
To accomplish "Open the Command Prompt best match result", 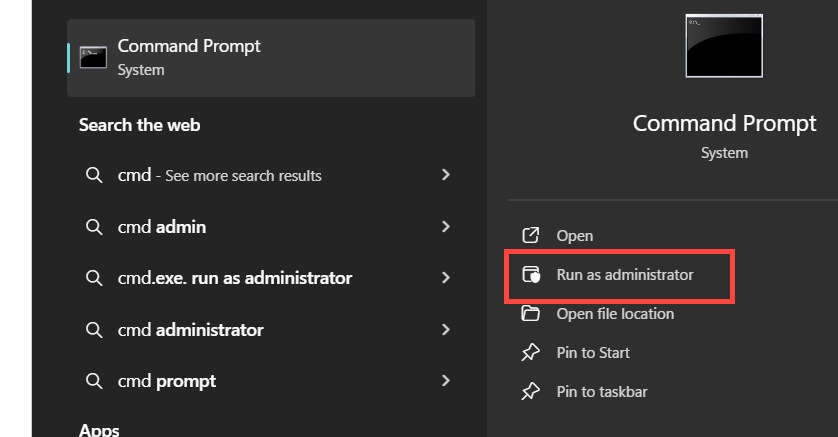I will (271, 58).
